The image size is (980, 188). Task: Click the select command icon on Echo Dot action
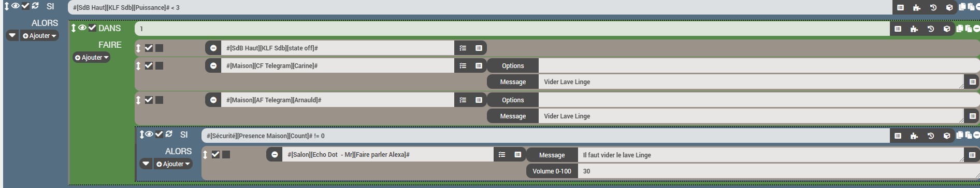pyautogui.click(x=518, y=155)
